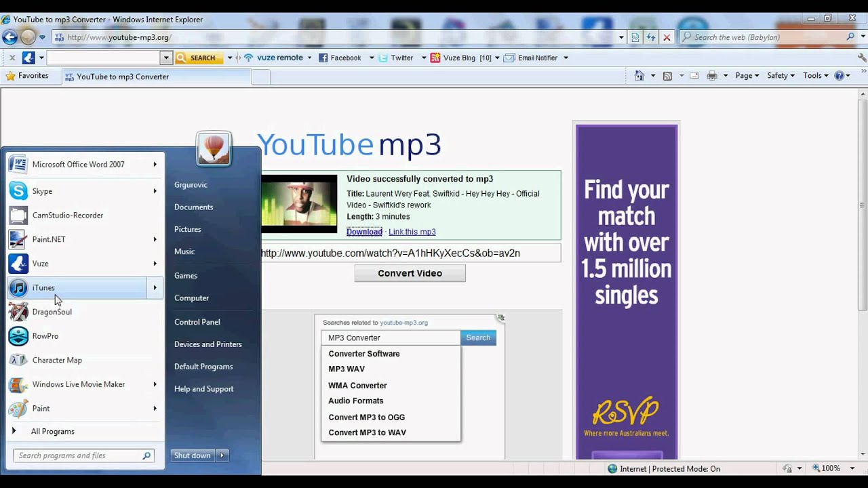Image resolution: width=868 pixels, height=488 pixels.
Task: Click the YouTube URL input field
Action: pyautogui.click(x=411, y=253)
